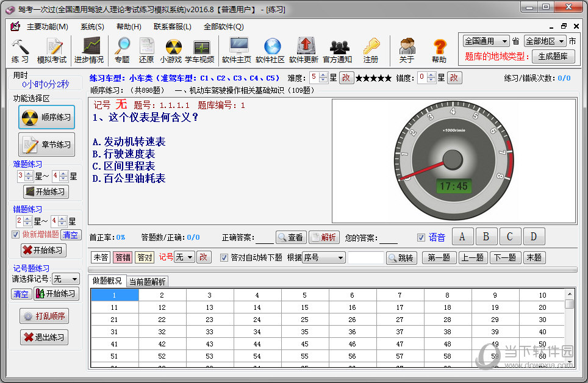The width and height of the screenshot is (588, 383).
Task: Launch 小游戏 radiation icon
Action: click(171, 51)
